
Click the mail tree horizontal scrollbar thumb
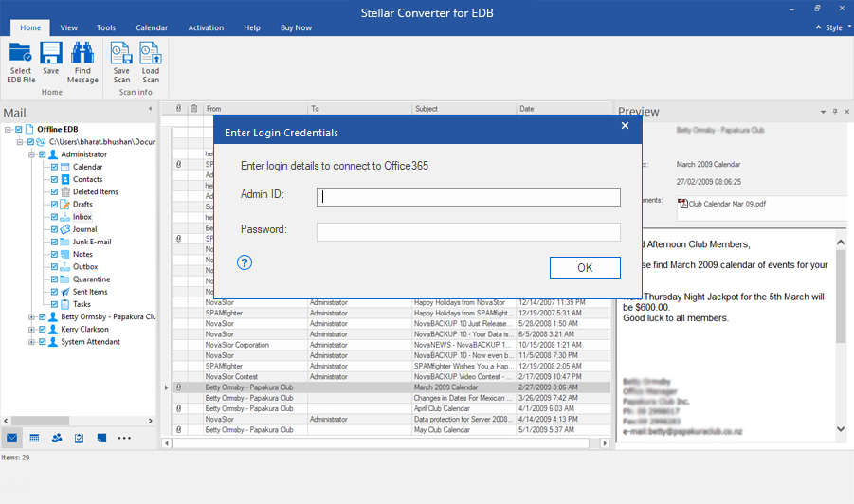click(x=41, y=421)
